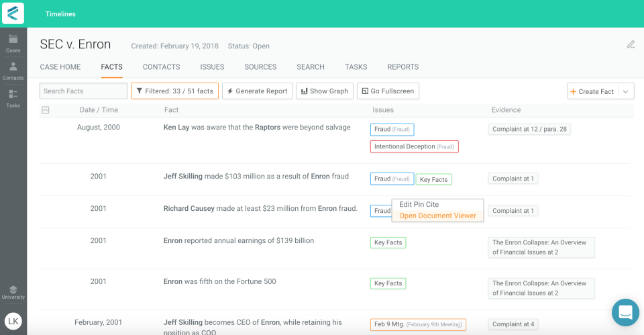Open evidence Complaint at 12 / para. 28

(529, 129)
